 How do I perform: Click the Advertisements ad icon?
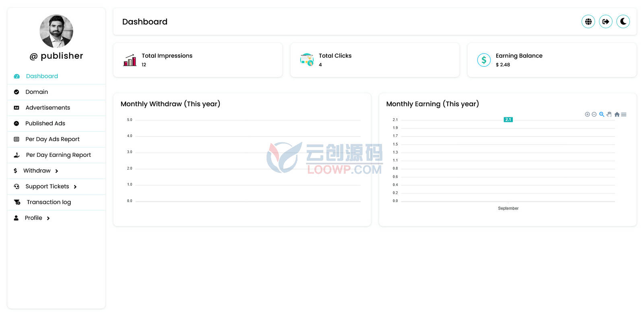[17, 108]
